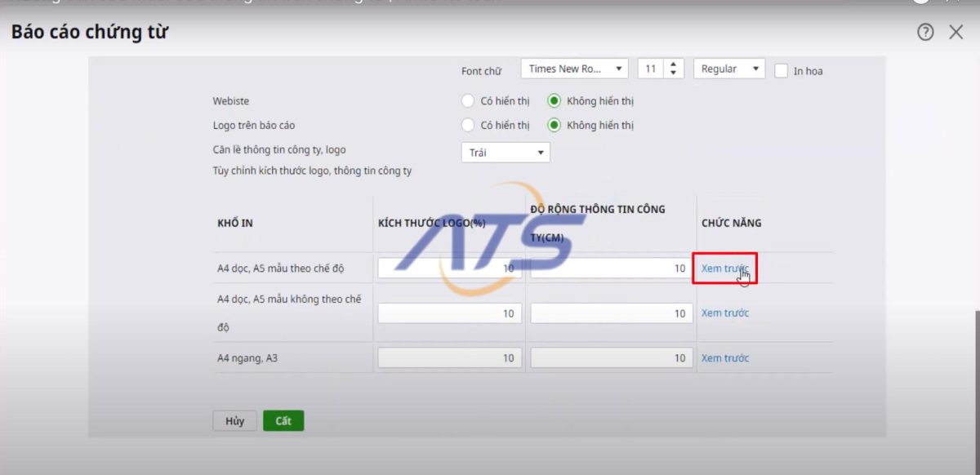Image resolution: width=980 pixels, height=475 pixels.
Task: Select Không hiển thị for Webiste
Action: tap(555, 101)
